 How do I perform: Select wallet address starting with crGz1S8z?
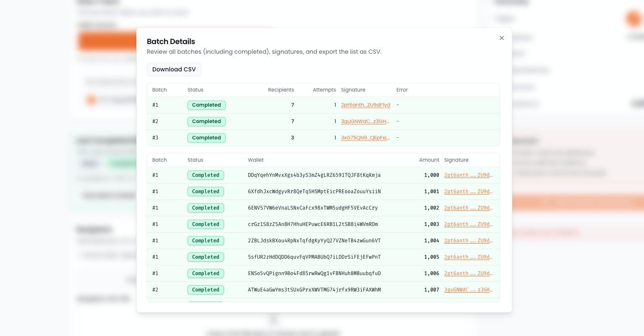click(x=313, y=224)
